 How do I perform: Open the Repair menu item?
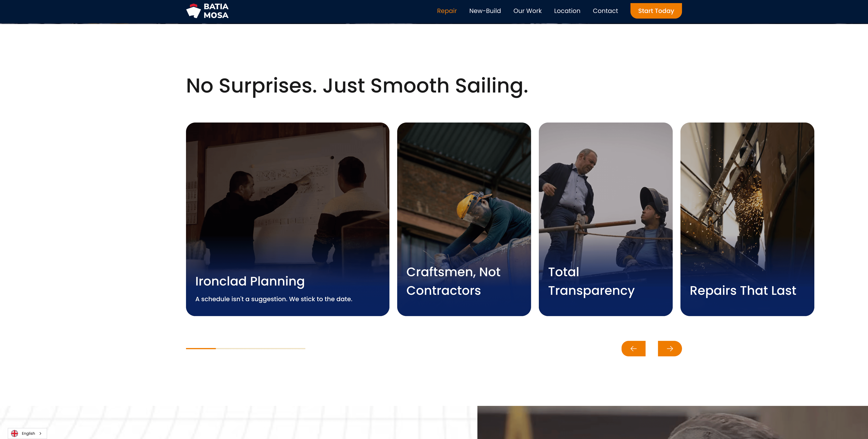pos(446,11)
